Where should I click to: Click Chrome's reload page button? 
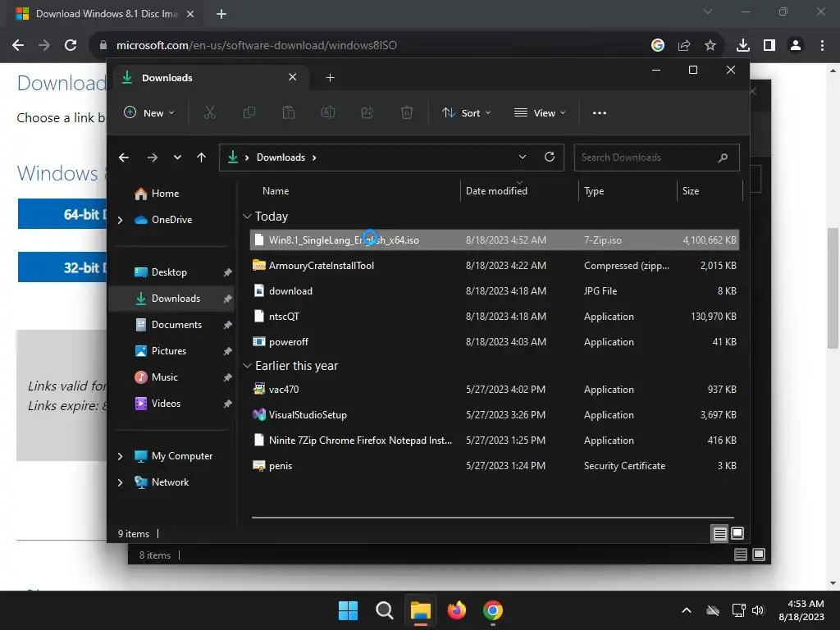point(71,45)
